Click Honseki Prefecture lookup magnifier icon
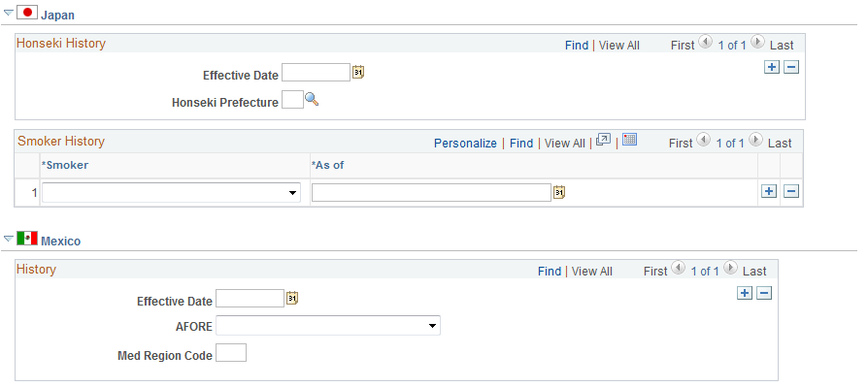This screenshot has width=868, height=387. 312,100
